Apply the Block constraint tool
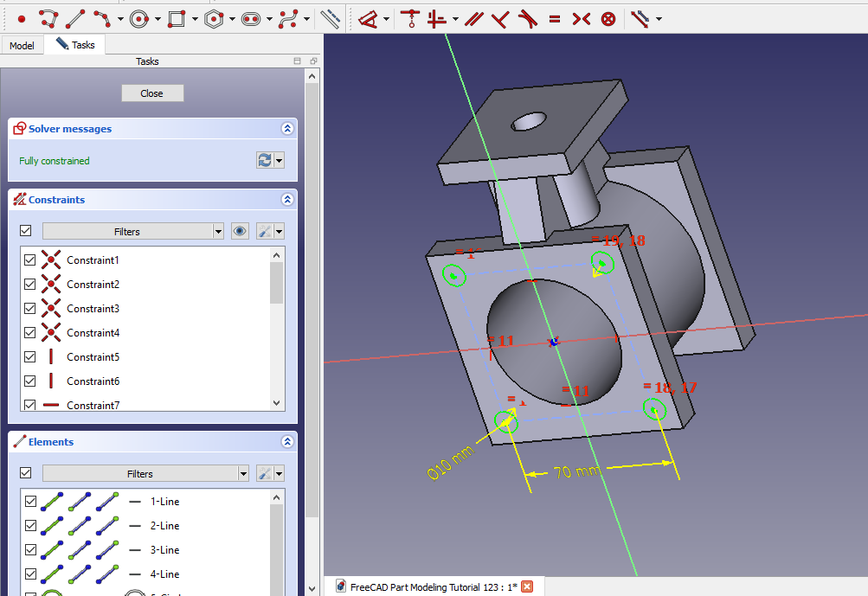This screenshot has height=596, width=868. coord(608,18)
